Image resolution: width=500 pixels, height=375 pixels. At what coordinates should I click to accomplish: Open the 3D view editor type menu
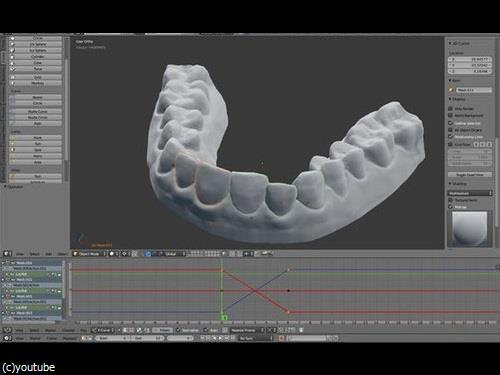pos(7,254)
